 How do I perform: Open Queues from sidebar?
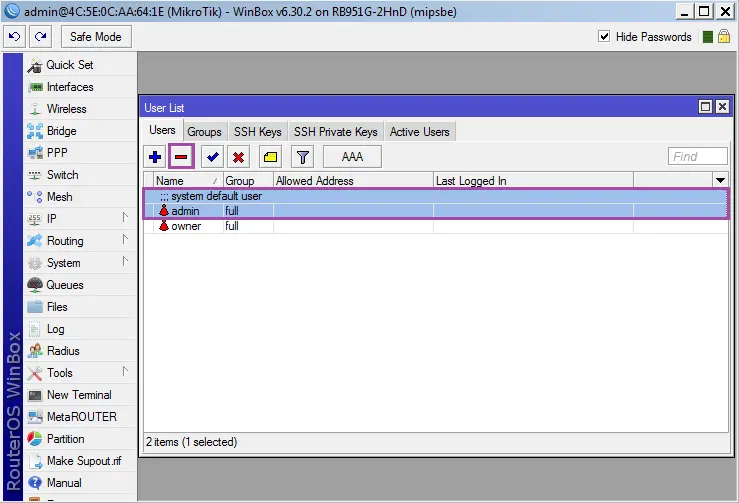click(80, 285)
